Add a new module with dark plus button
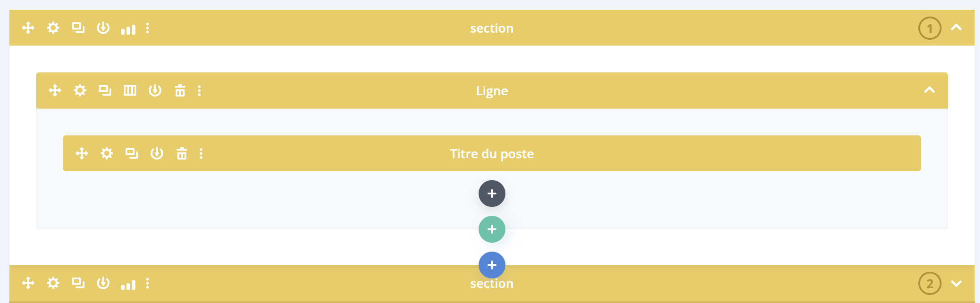Screen dimensions: 980x303 point(492,194)
